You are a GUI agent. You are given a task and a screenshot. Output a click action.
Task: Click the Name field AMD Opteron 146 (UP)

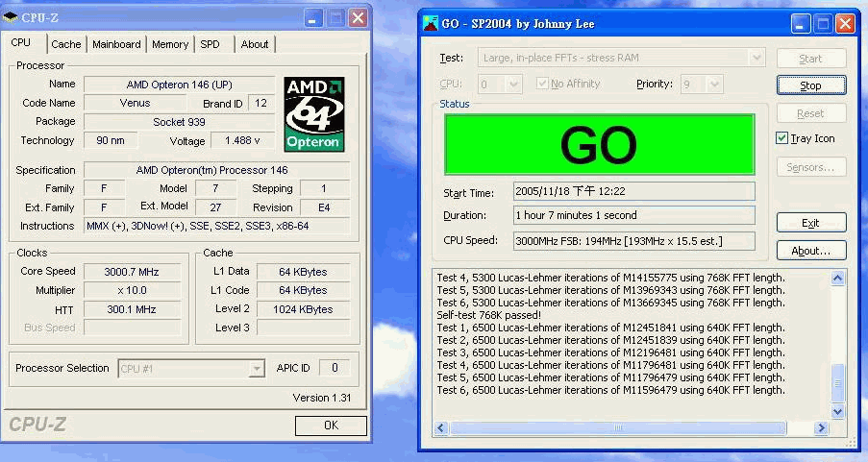point(180,85)
